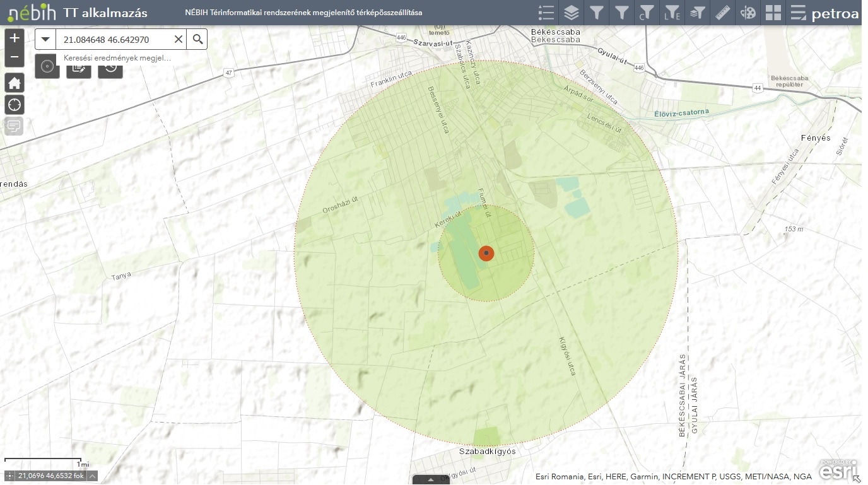Clear the search coordinates with X
Screen dimensions: 868x485
[x=179, y=40]
